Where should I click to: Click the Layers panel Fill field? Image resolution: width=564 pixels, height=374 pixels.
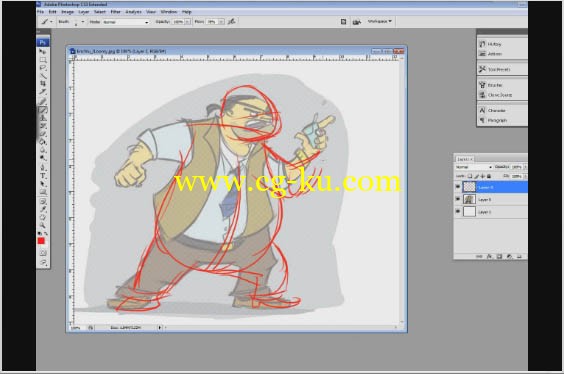point(517,176)
